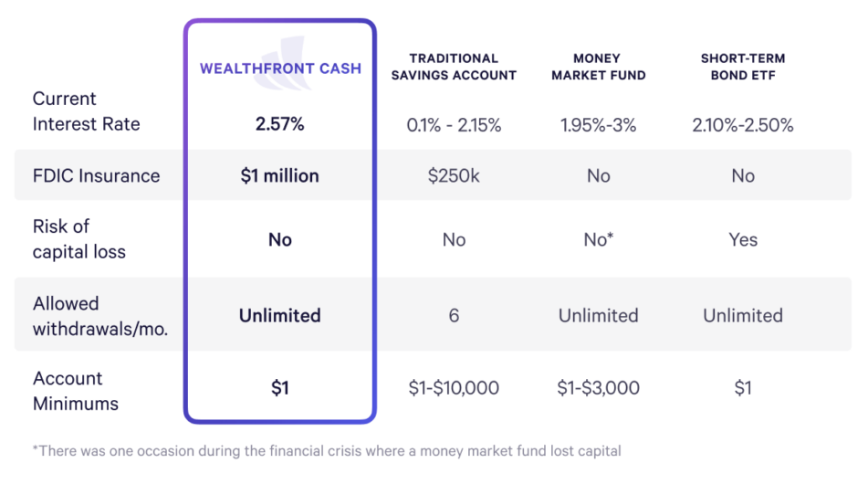Click the 2.57% Wealthfront interest rate
The height and width of the screenshot is (484, 868).
(x=280, y=125)
